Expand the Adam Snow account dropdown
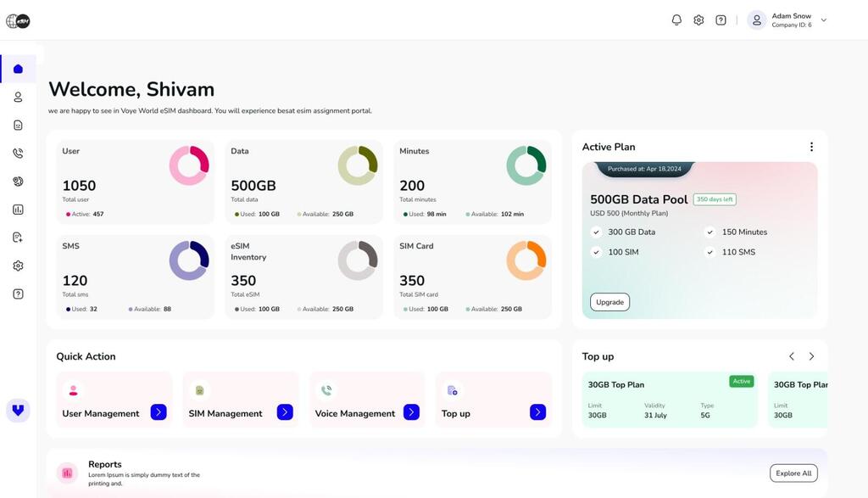 [x=823, y=20]
